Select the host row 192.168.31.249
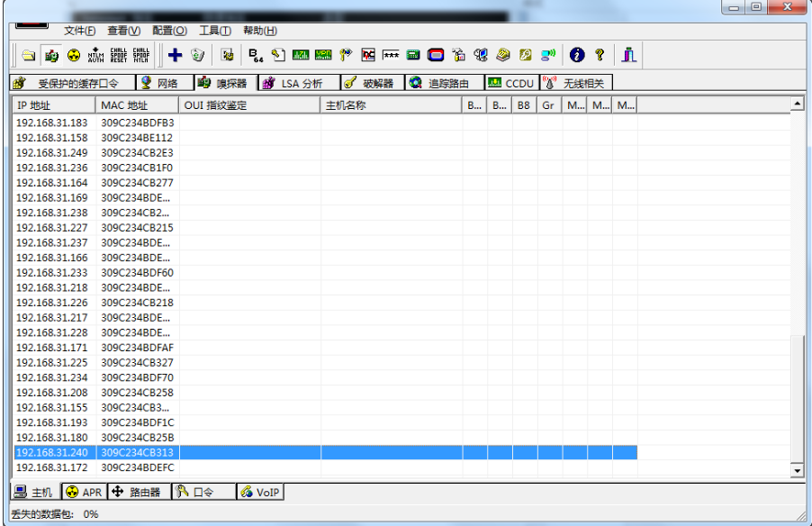The width and height of the screenshot is (812, 526). tap(325, 153)
